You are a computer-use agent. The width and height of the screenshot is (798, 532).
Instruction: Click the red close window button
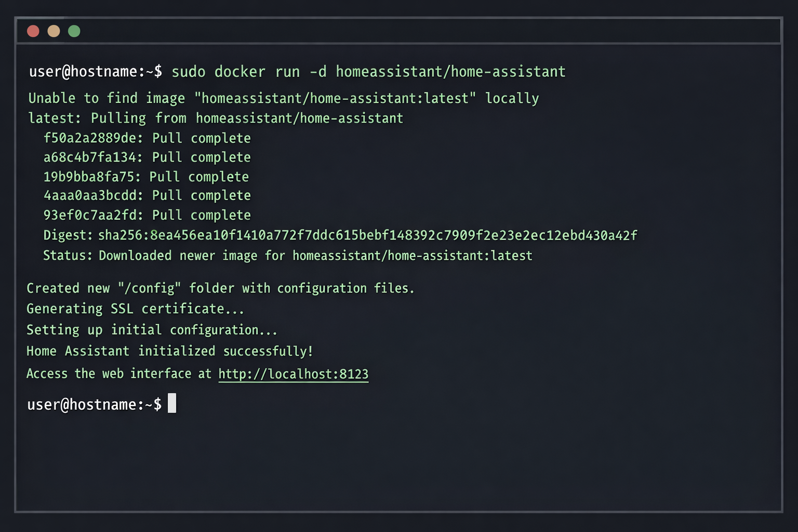click(x=33, y=31)
